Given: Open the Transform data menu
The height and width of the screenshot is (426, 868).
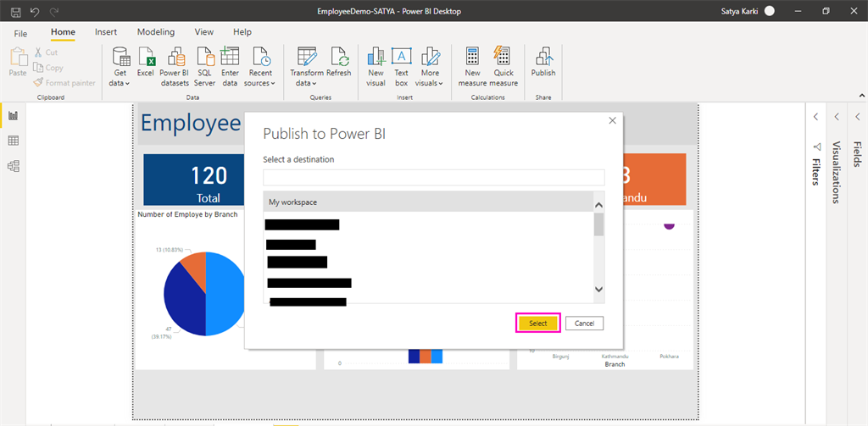Looking at the screenshot, I should click(307, 66).
